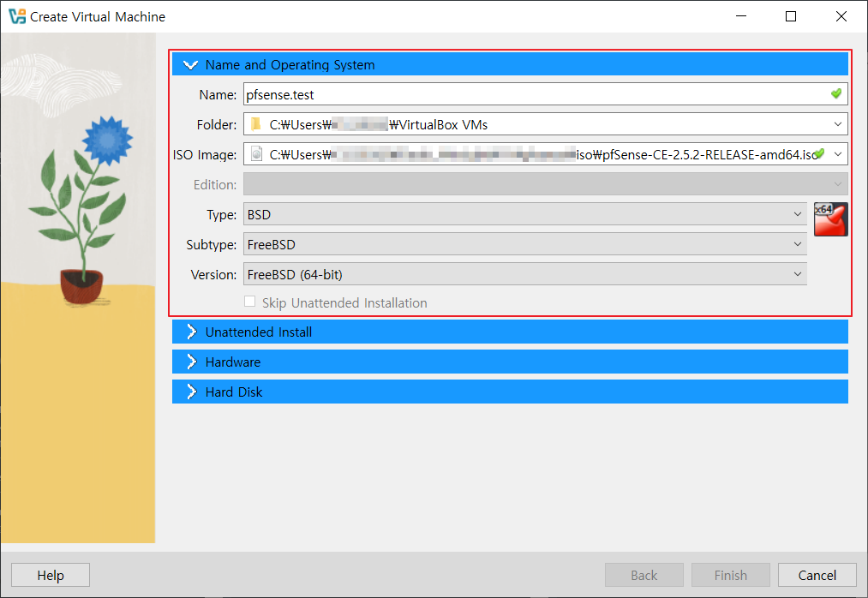
Task: Click the disabled Edition dropdown
Action: (545, 184)
